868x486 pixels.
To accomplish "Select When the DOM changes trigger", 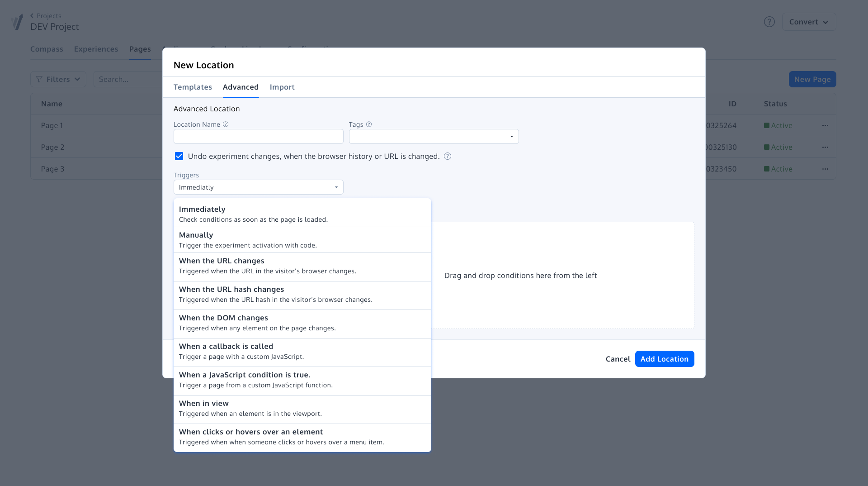I will coord(302,323).
